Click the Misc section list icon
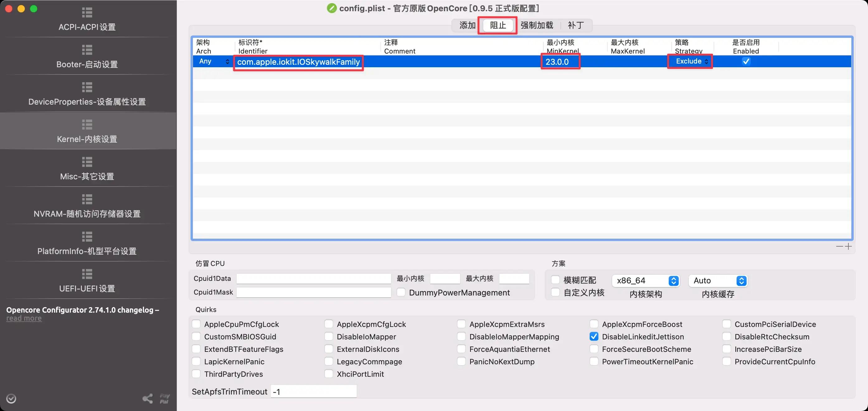This screenshot has height=411, width=868. (x=87, y=162)
